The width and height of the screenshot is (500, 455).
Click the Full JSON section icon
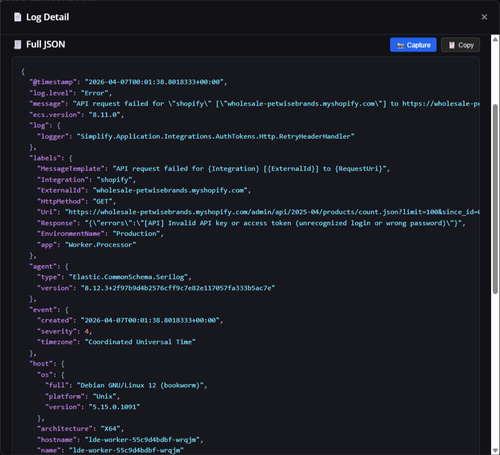coord(18,44)
